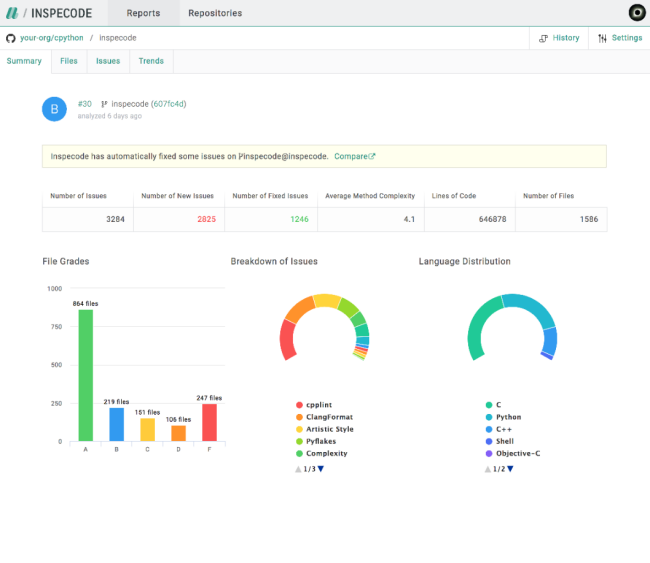The height and width of the screenshot is (563, 650).
Task: Click the red cpplint donut segment
Action: 288,340
